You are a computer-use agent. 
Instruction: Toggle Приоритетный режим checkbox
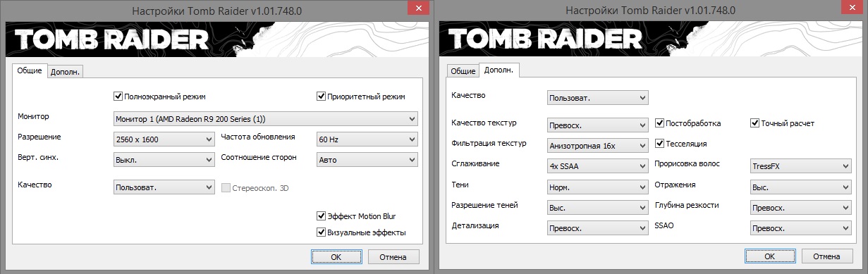pyautogui.click(x=361, y=96)
